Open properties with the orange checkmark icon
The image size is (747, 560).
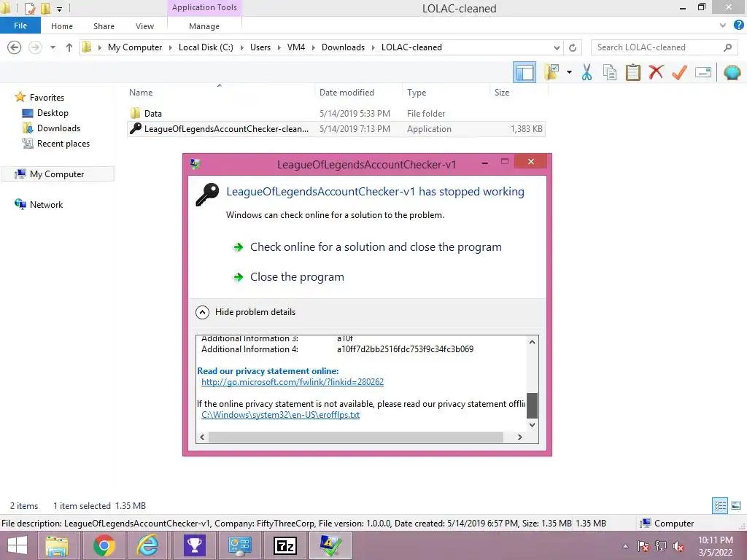(679, 72)
